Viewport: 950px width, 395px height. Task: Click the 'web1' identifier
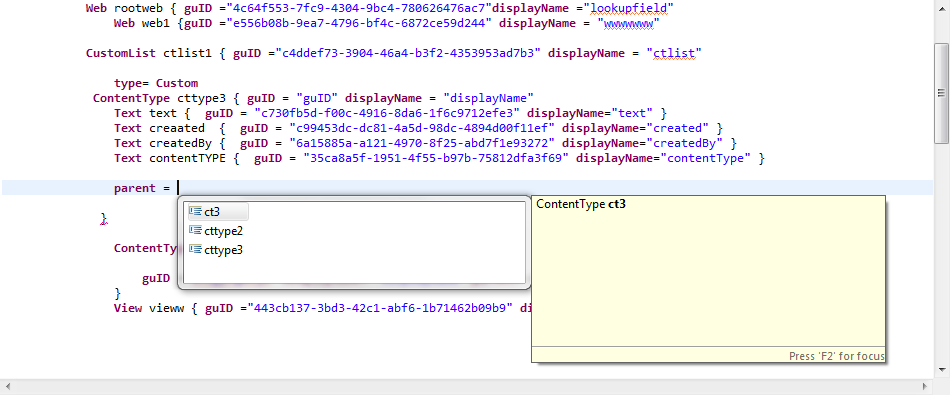[156, 24]
